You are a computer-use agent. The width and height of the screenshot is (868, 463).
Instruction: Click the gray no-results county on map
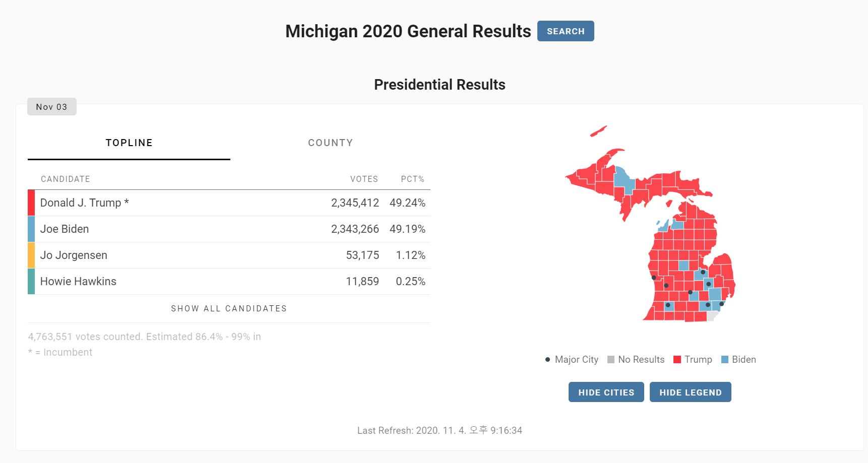tap(711, 316)
